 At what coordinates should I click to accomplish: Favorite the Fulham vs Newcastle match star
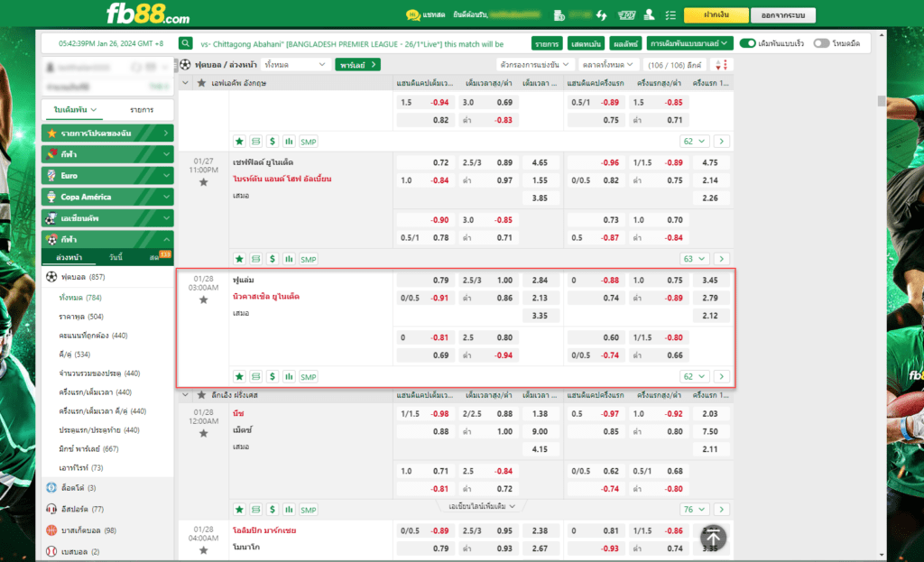(203, 299)
